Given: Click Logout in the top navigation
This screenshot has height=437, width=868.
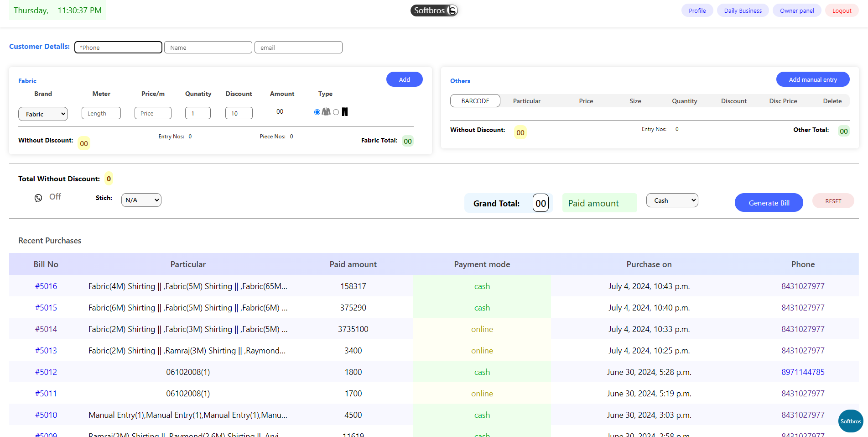Looking at the screenshot, I should (842, 11).
